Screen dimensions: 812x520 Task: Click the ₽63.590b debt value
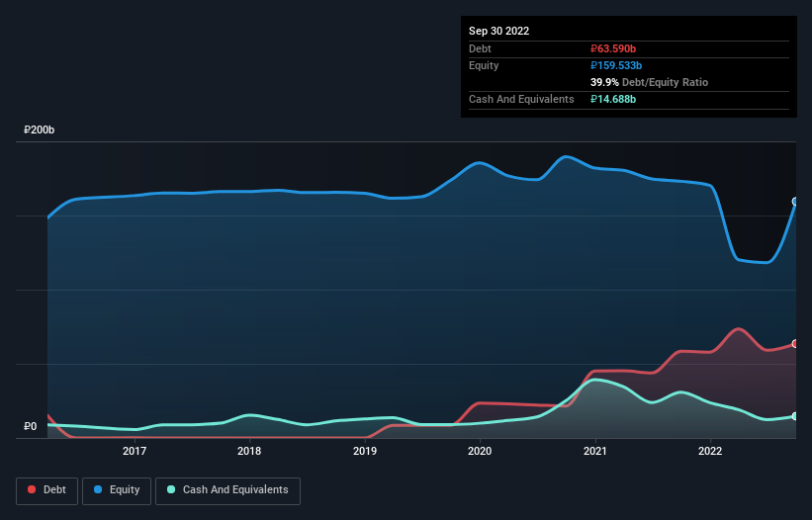click(x=613, y=48)
